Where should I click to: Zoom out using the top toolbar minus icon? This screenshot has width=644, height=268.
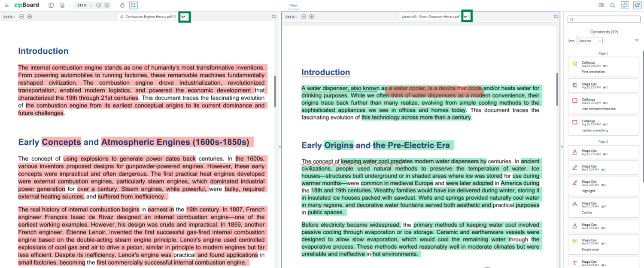(x=99, y=5)
